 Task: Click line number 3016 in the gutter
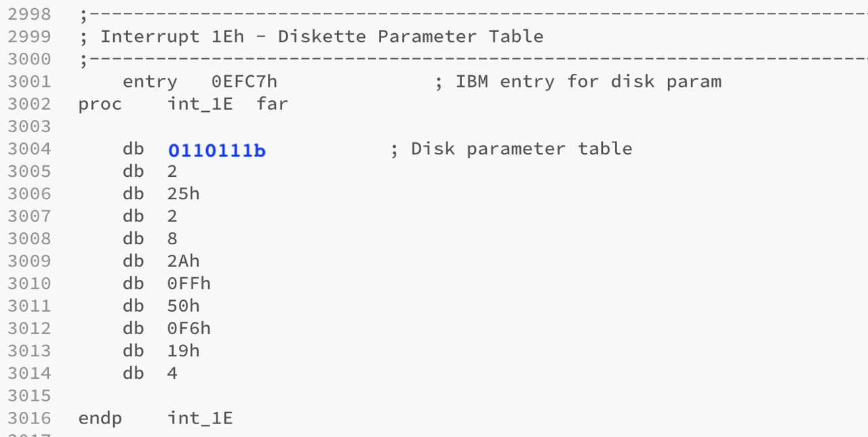(29, 418)
